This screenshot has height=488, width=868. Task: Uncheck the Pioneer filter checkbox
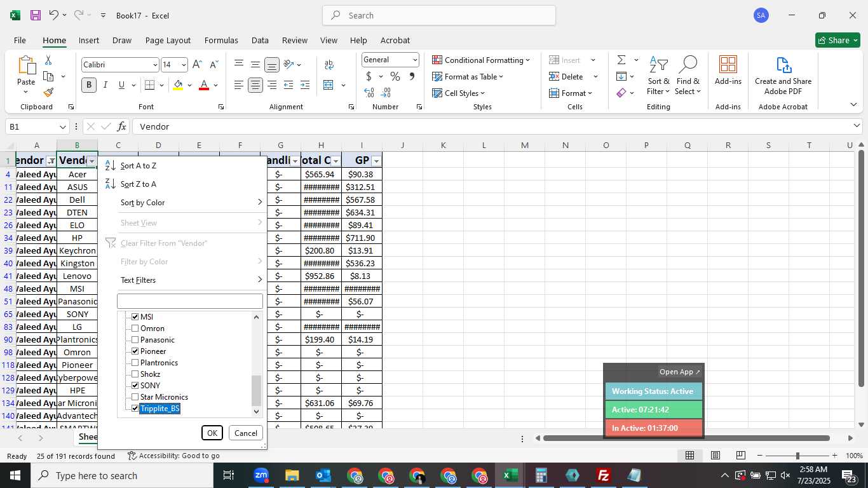135,351
